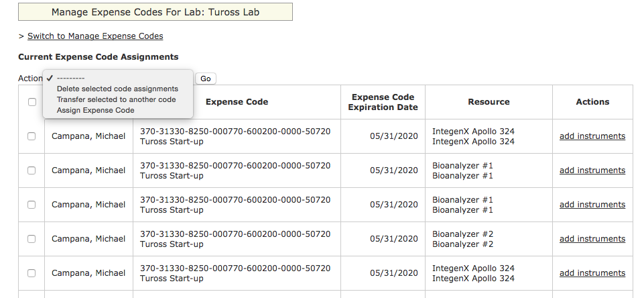
Task: Tick checkbox for first Bioanalyzer #1 row
Action: tap(31, 170)
